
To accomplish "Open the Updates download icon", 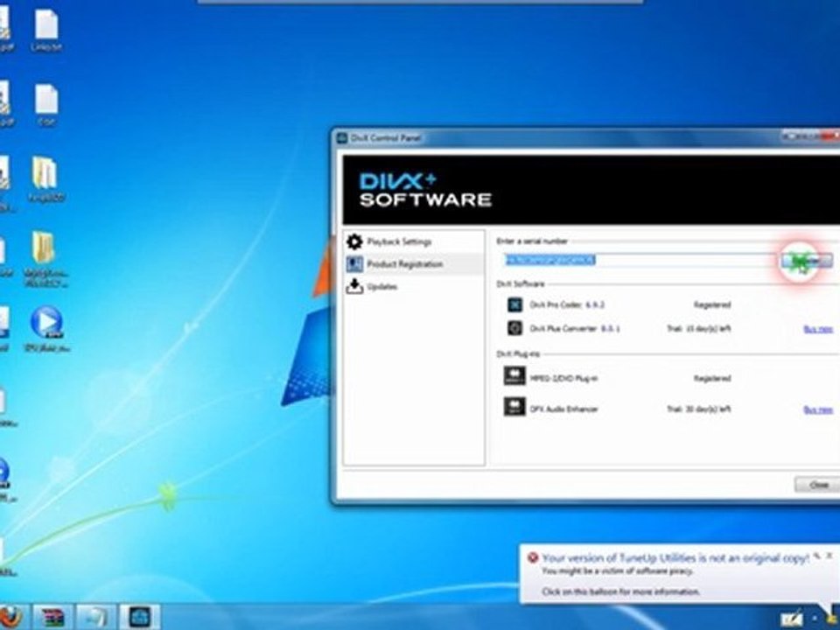I will pos(354,286).
